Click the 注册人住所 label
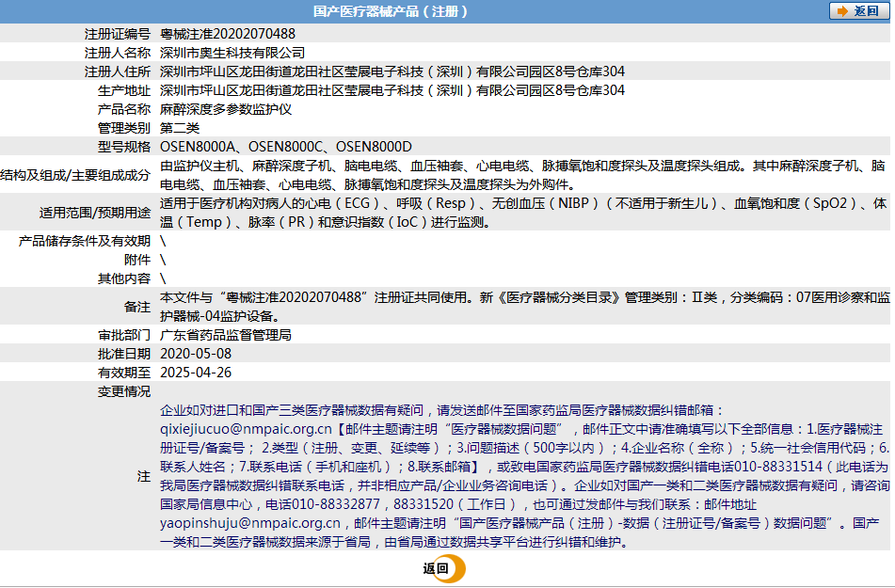This screenshot has width=895, height=588. (x=118, y=72)
